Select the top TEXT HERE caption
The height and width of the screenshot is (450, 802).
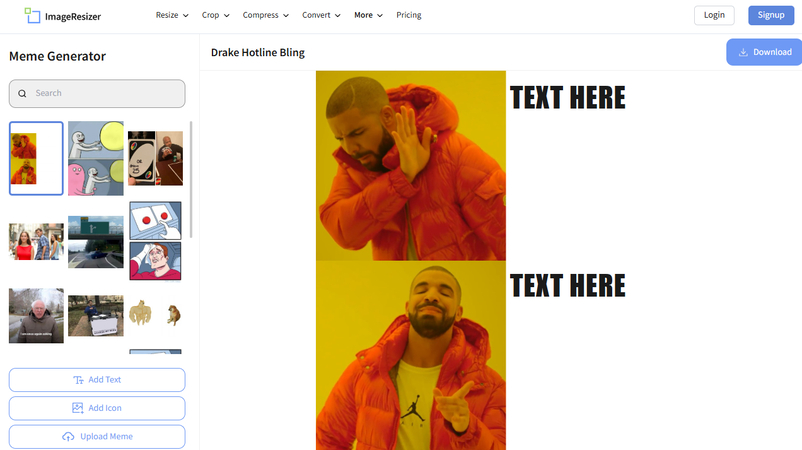[568, 98]
